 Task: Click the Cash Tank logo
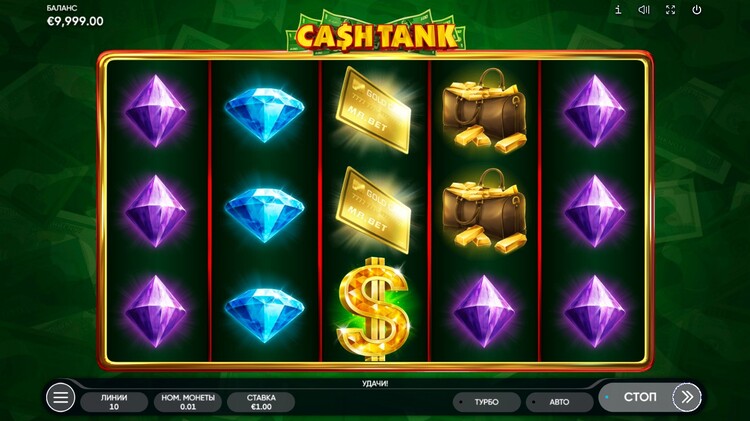click(x=376, y=33)
